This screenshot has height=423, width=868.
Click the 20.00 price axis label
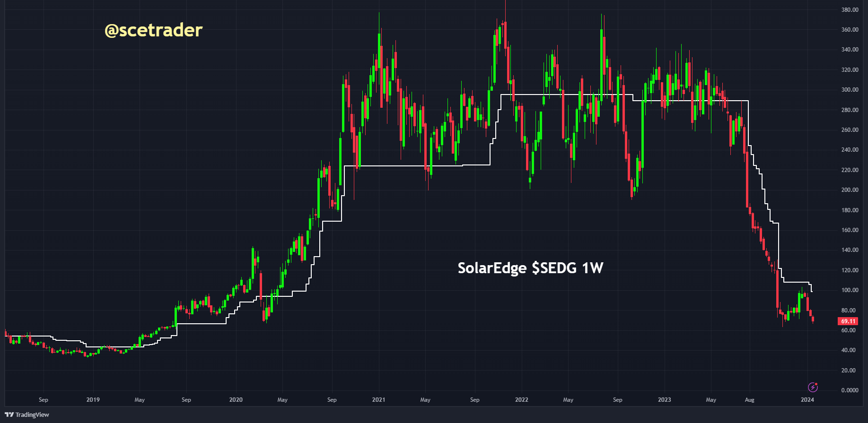(x=848, y=370)
